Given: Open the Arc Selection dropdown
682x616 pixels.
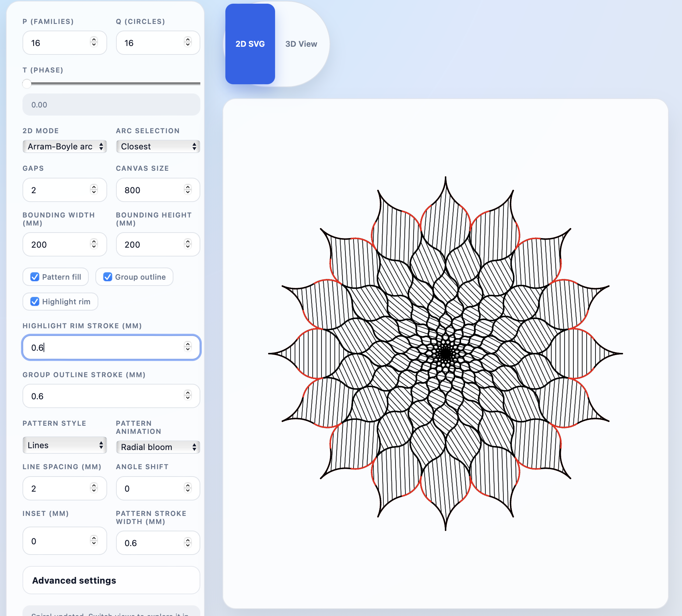Looking at the screenshot, I should click(158, 146).
